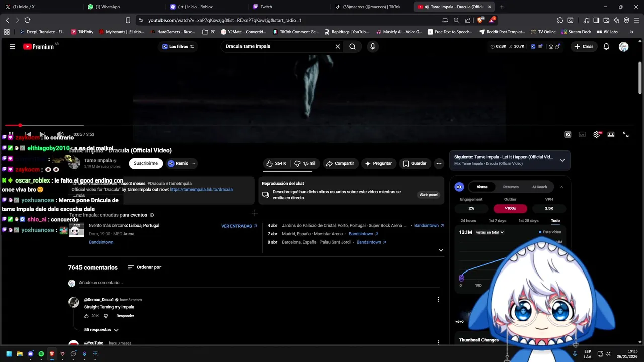Open the "vistas en total" dropdown

click(x=490, y=232)
